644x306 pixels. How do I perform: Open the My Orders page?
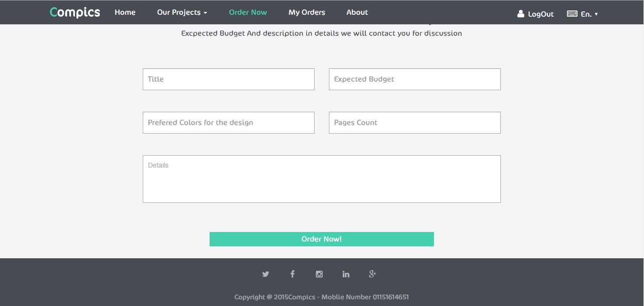[307, 12]
